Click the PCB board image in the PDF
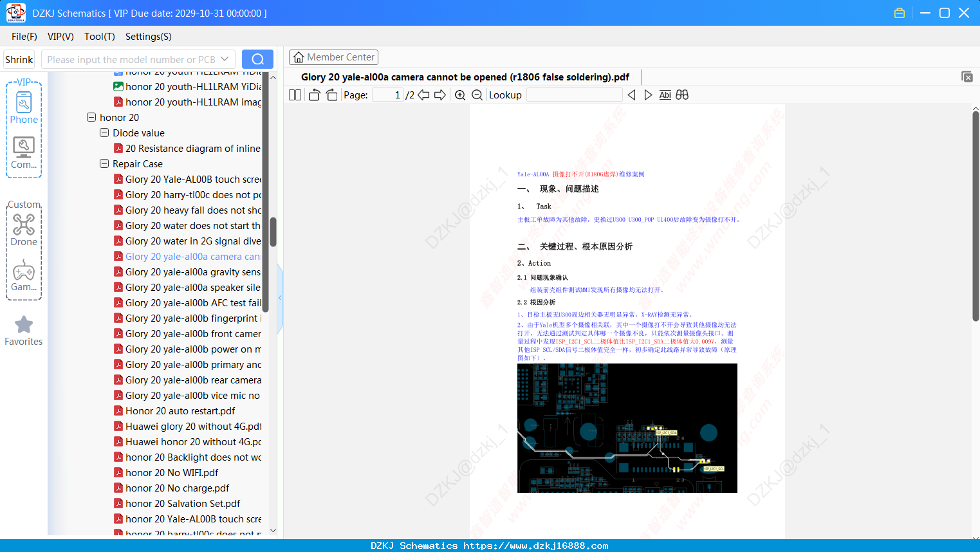 [627, 428]
